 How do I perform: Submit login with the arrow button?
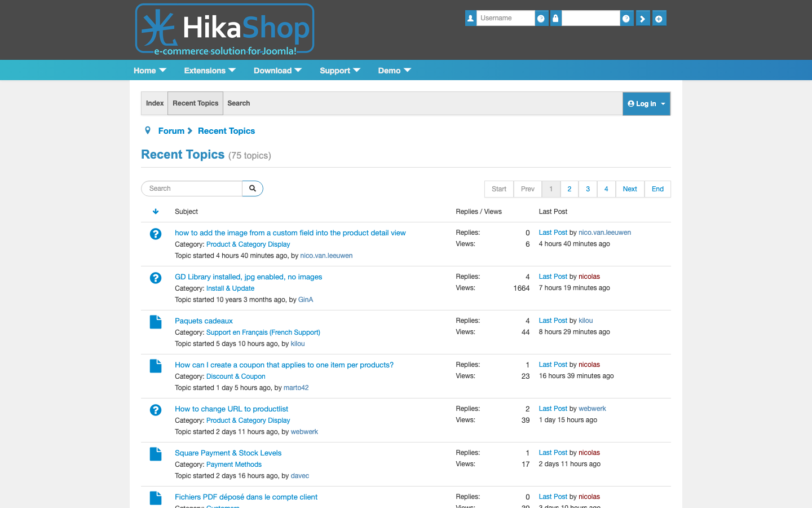pyautogui.click(x=642, y=18)
